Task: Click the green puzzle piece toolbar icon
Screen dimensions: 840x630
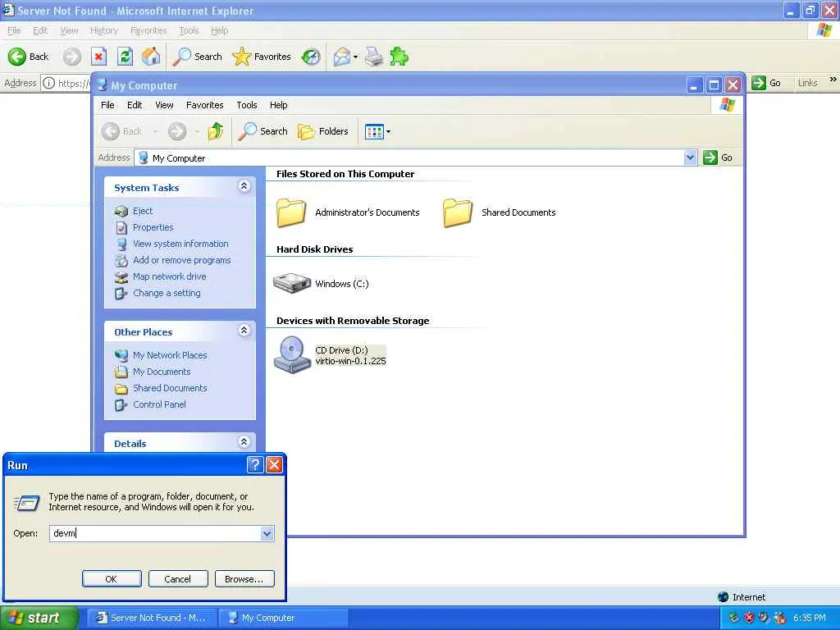Action: (399, 57)
